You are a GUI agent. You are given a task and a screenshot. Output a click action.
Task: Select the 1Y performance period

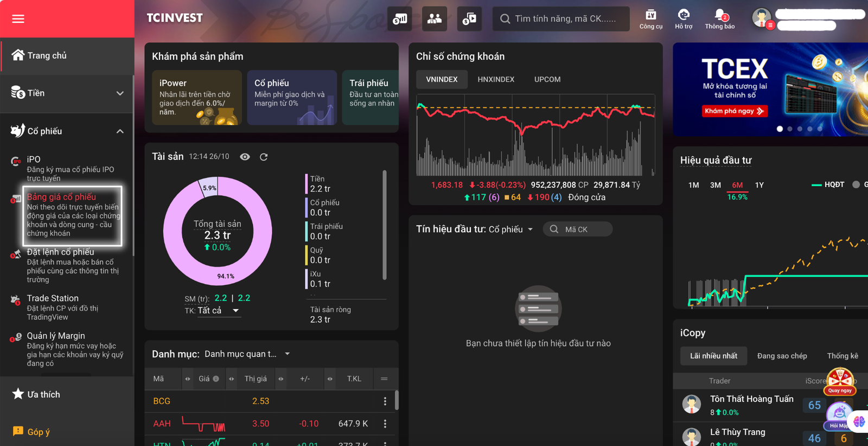point(759,185)
